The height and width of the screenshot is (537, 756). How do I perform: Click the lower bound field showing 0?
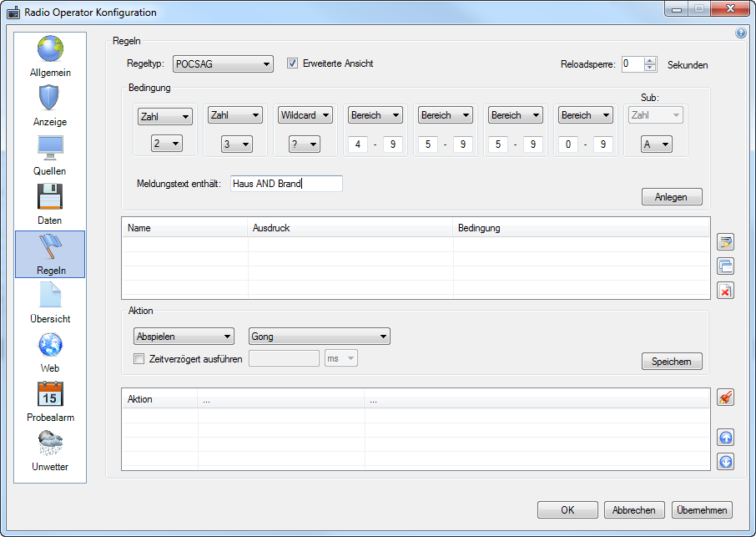(x=568, y=144)
